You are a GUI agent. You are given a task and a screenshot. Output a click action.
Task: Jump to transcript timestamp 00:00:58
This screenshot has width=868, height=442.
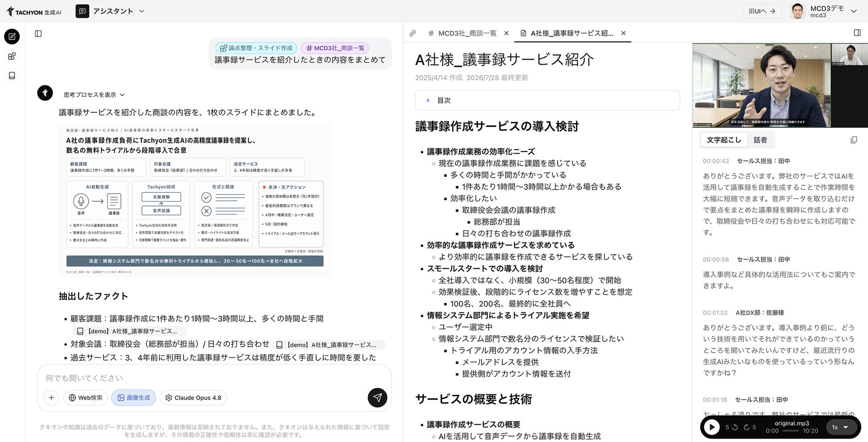coord(716,260)
